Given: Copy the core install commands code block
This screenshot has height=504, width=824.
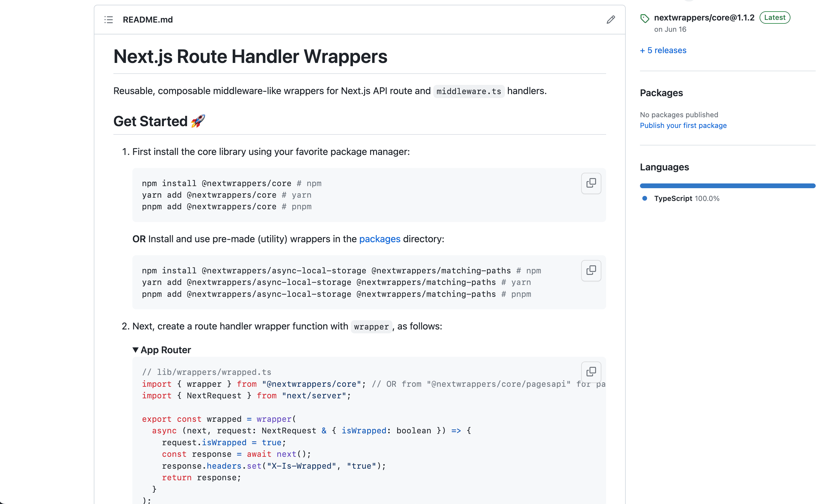Looking at the screenshot, I should pyautogui.click(x=591, y=183).
